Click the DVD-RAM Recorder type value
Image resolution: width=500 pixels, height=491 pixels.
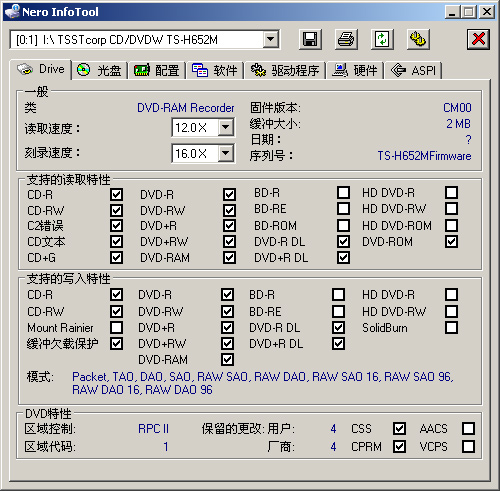[186, 108]
